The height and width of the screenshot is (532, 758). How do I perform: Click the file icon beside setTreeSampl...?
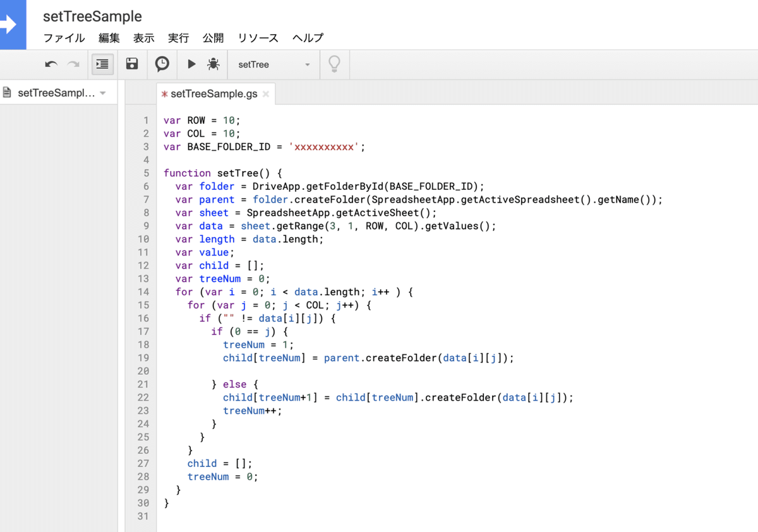pos(7,93)
